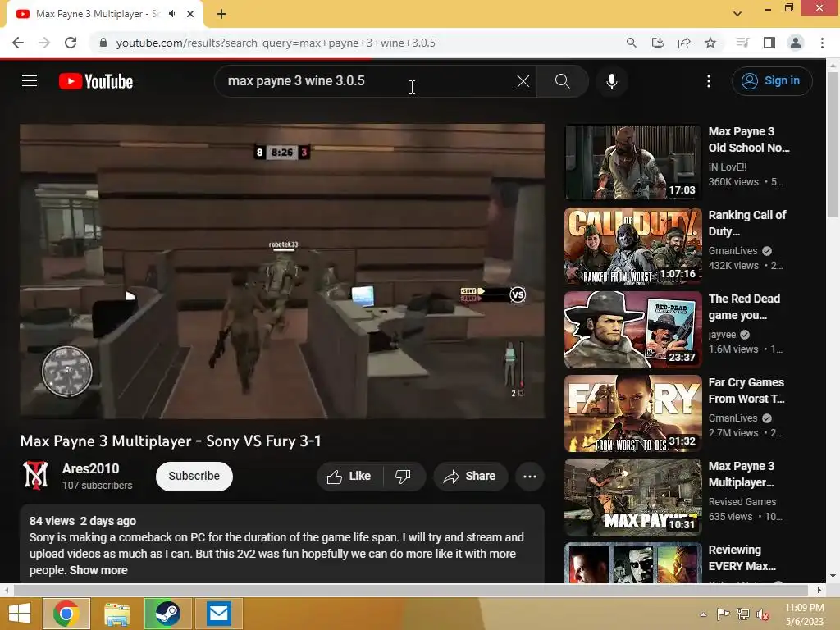This screenshot has height=630, width=840.
Task: Click the Far Cry Games From Worst title
Action: 746,390
